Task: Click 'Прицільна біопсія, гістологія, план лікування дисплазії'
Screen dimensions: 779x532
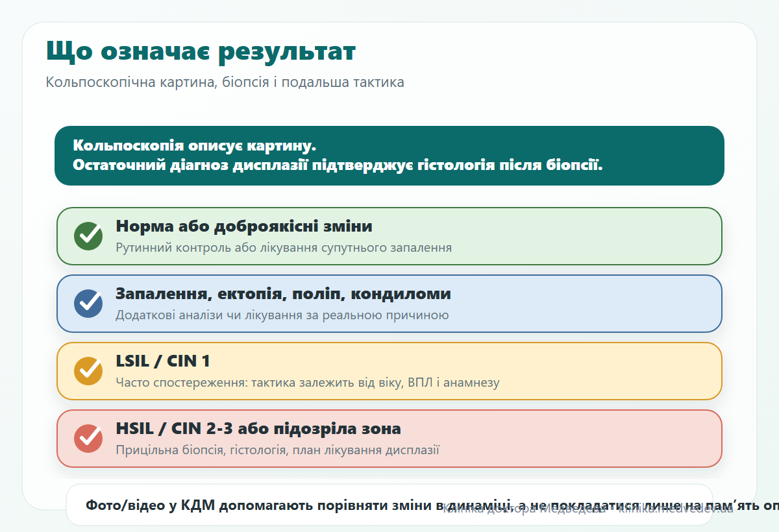Action: point(278,450)
